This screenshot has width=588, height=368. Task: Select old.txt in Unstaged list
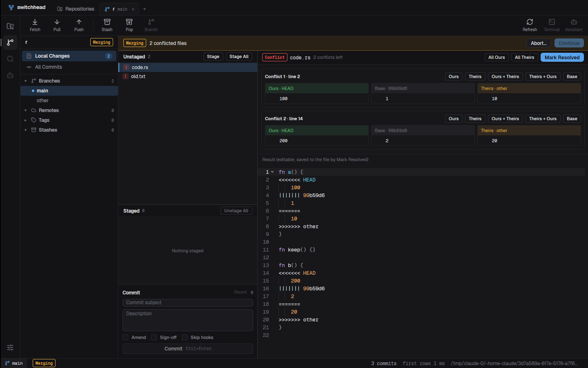188,76
